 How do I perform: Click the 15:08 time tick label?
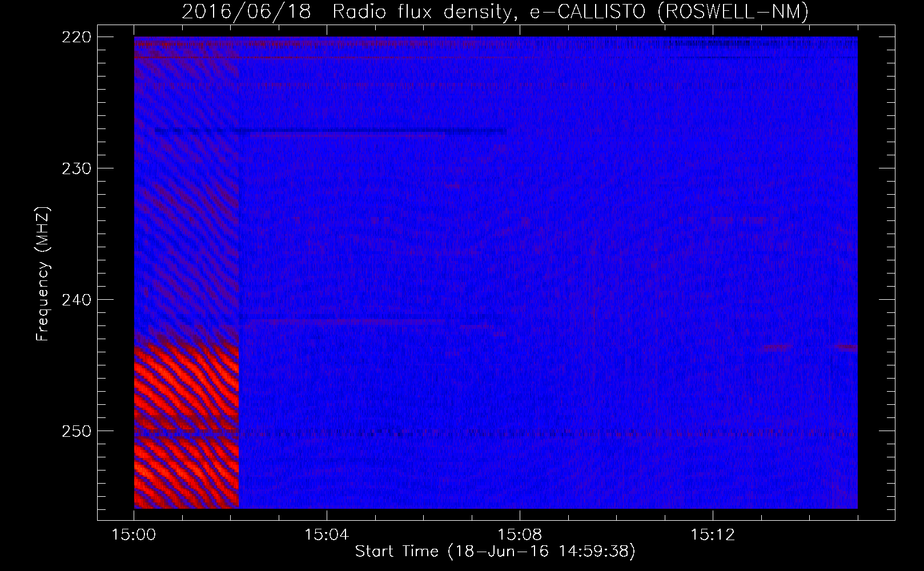[520, 535]
